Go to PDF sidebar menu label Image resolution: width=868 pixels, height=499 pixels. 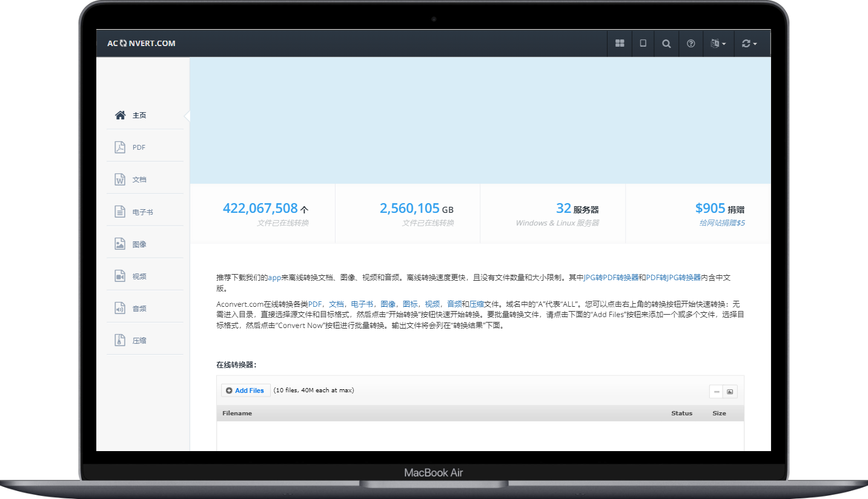[139, 147]
